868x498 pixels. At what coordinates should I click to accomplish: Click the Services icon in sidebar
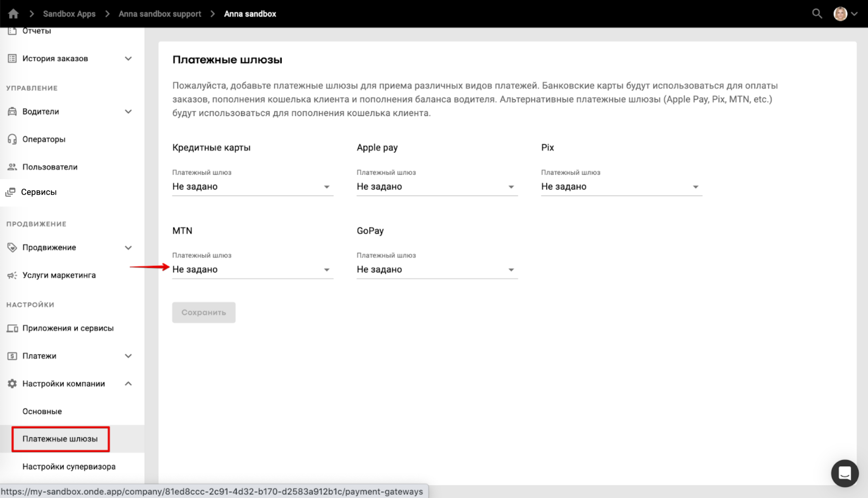click(x=11, y=192)
